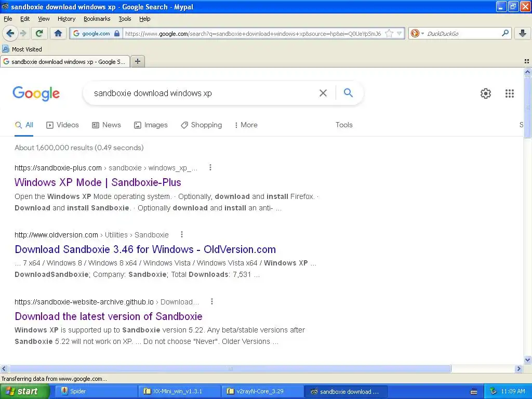Open Windows XP Mode Sandboxie-Plus result
This screenshot has height=399, width=532.
coord(98,182)
